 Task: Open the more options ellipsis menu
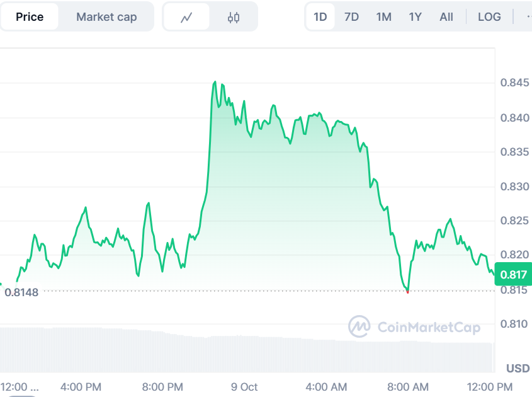(x=528, y=17)
